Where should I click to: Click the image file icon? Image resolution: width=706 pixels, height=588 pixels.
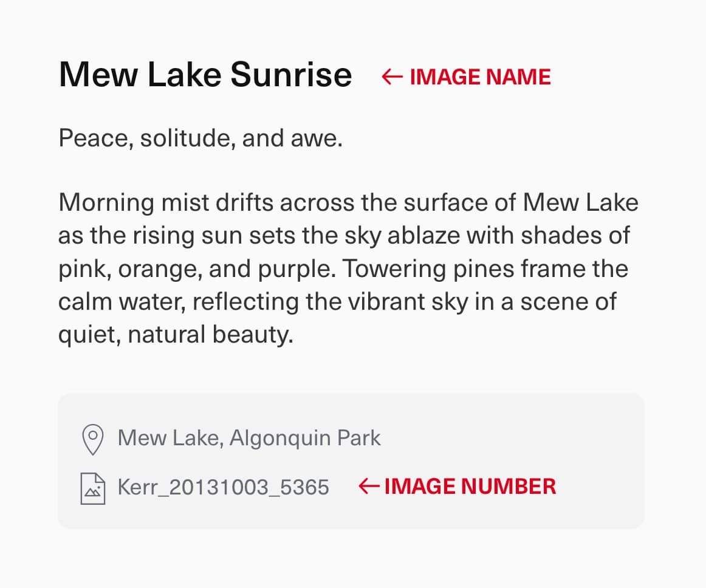(x=93, y=488)
